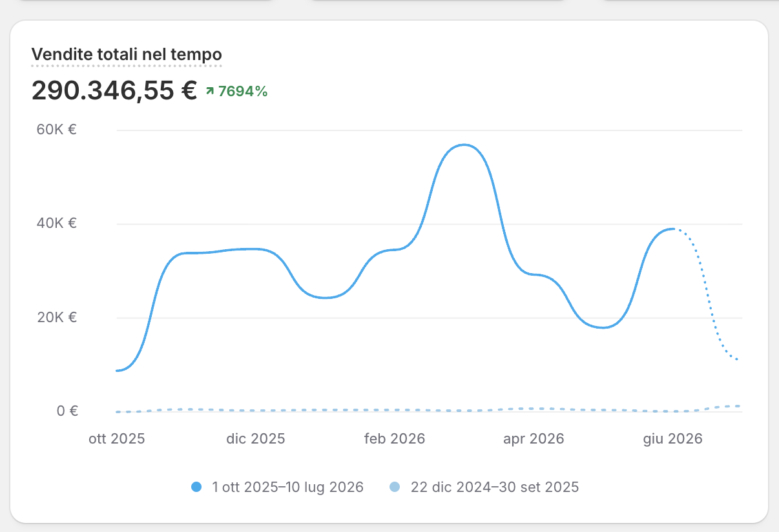Open the Vendite totali nel tempo title link
Image resolution: width=779 pixels, height=532 pixels.
pos(127,54)
